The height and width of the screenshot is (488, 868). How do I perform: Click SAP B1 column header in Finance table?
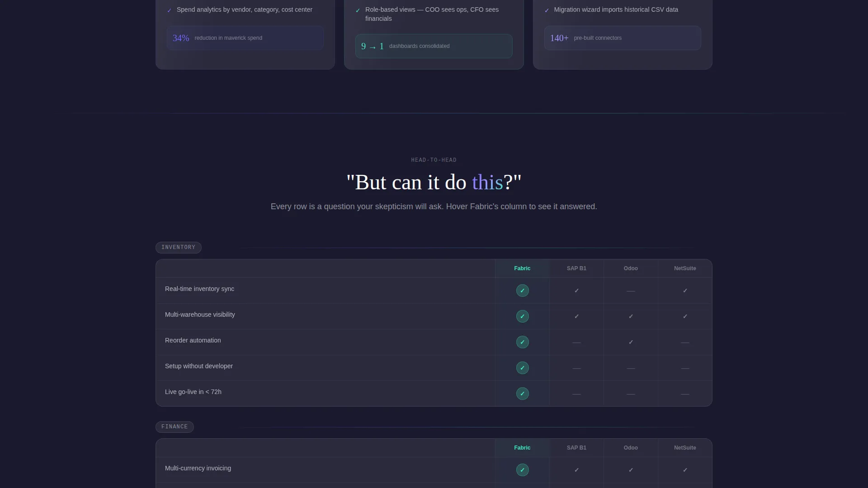click(576, 448)
